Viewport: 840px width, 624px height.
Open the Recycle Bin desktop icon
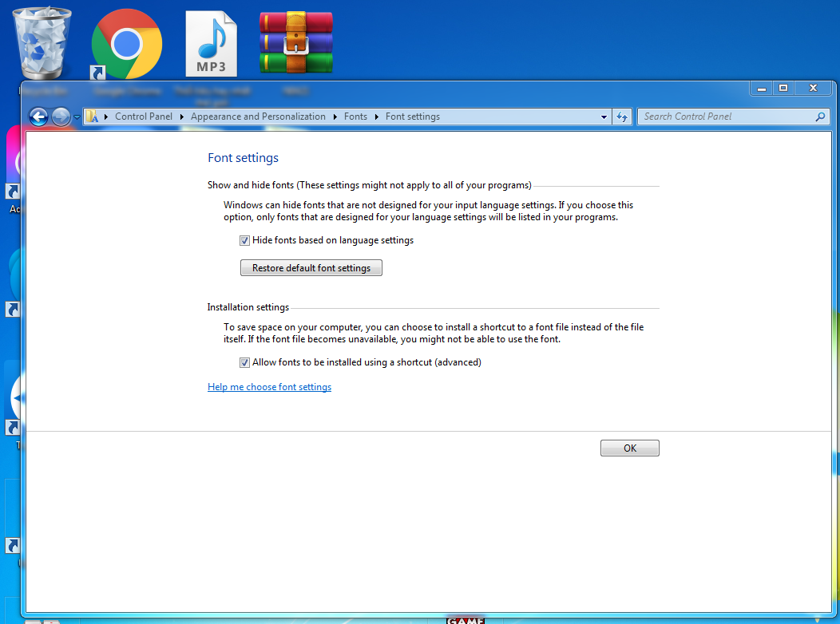(x=42, y=42)
